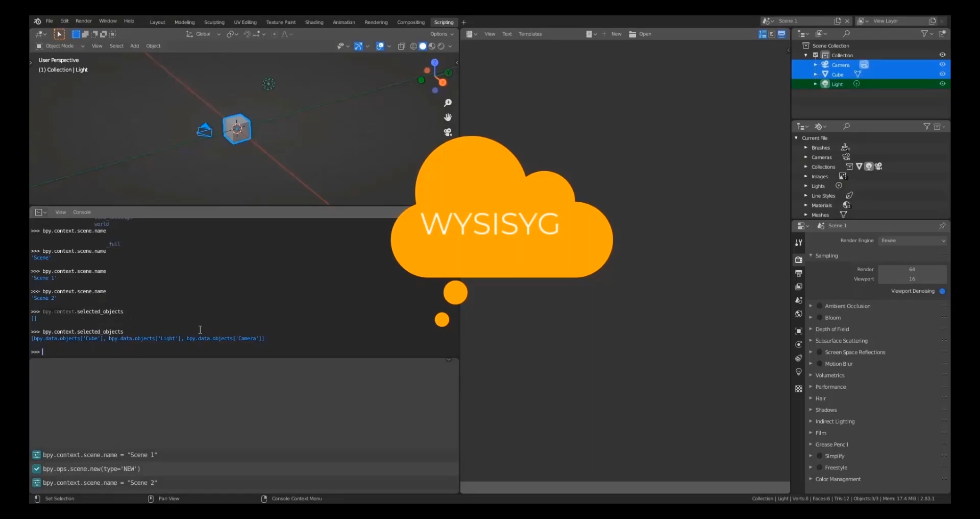Screen dimensions: 980x519
Task: Expand the Camera item in outliner
Action: (816, 65)
